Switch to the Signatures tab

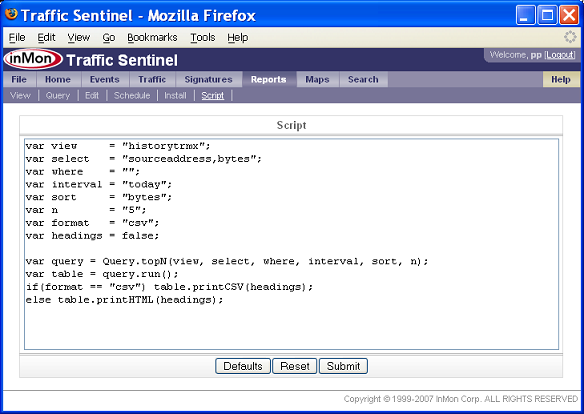coord(209,79)
